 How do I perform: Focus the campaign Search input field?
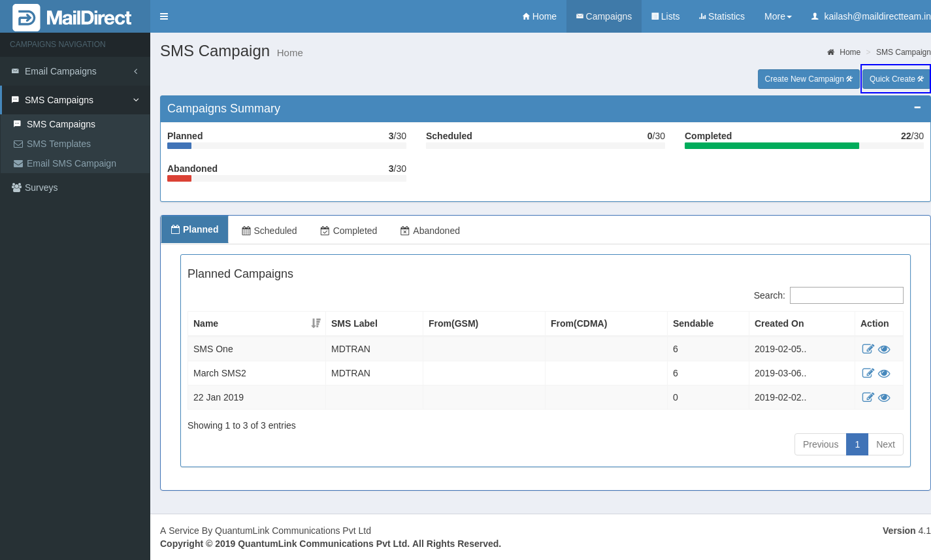[x=846, y=295]
